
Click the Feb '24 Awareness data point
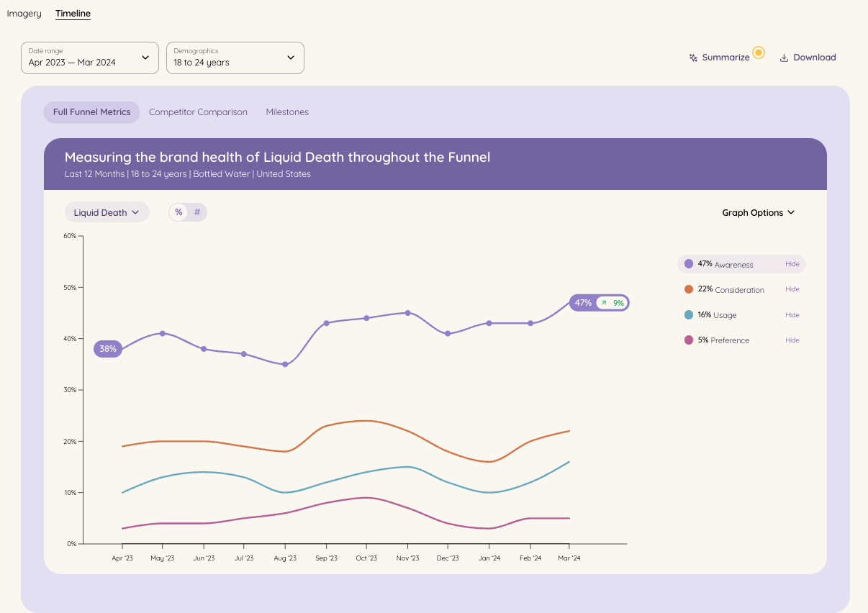(x=530, y=323)
